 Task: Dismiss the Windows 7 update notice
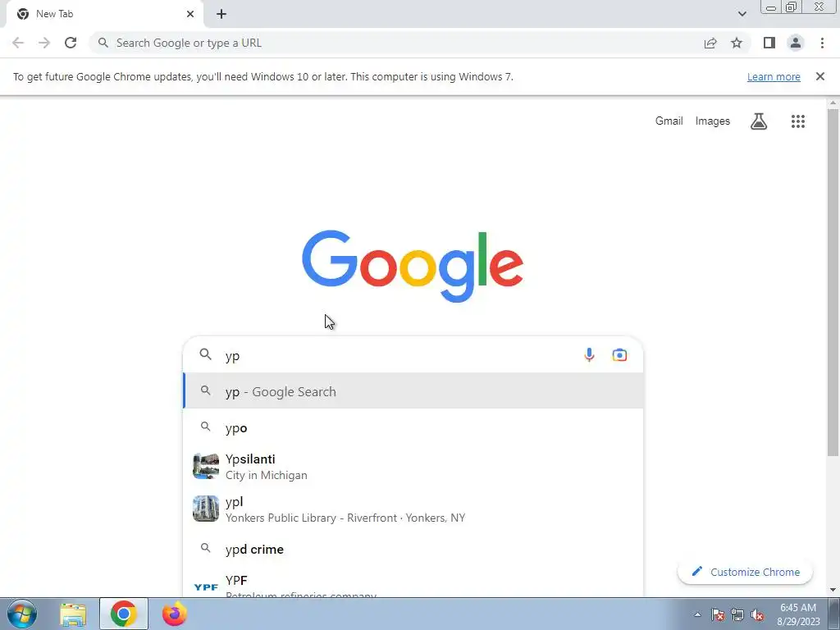coord(819,76)
